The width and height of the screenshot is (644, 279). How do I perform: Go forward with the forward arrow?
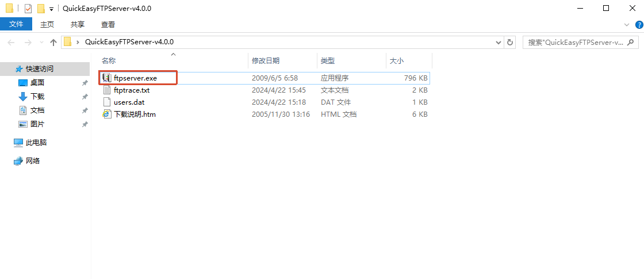coord(28,43)
